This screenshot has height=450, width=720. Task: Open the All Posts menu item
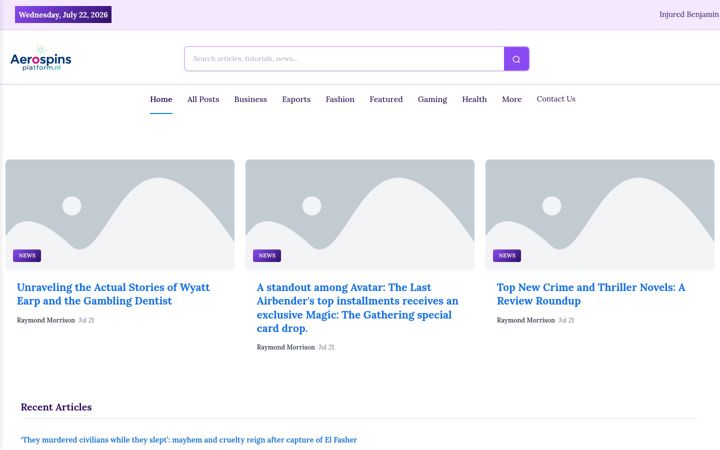[203, 99]
